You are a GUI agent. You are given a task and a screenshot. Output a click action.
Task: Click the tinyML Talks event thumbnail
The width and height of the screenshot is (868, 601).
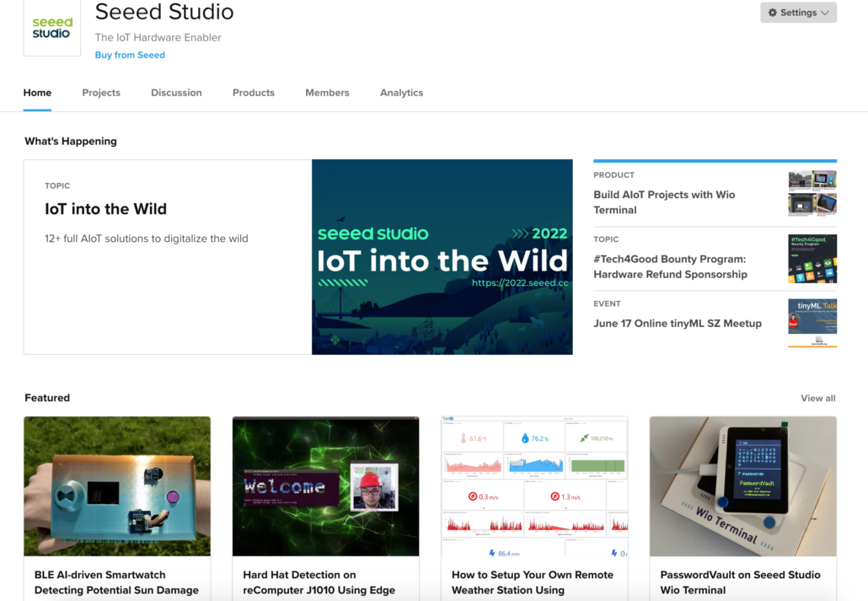812,323
